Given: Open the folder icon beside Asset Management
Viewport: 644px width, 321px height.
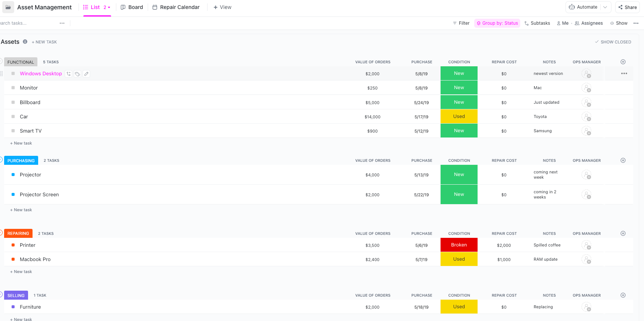Looking at the screenshot, I should [8, 7].
